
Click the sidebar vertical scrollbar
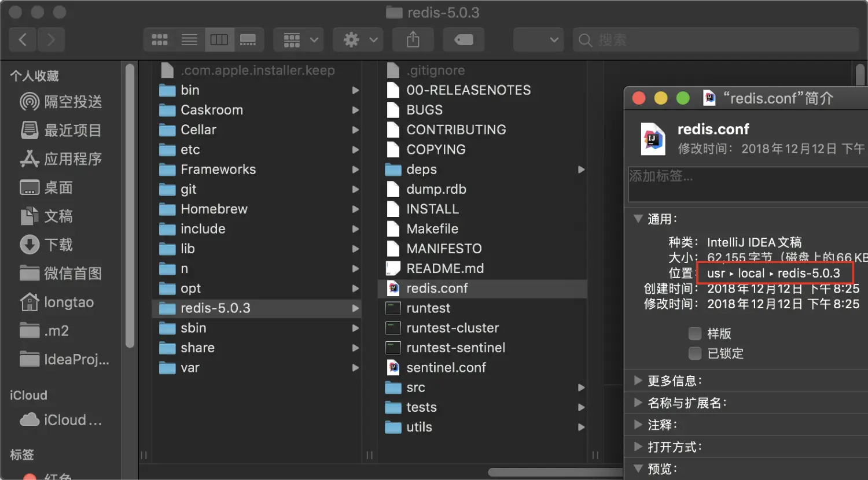pos(130,205)
